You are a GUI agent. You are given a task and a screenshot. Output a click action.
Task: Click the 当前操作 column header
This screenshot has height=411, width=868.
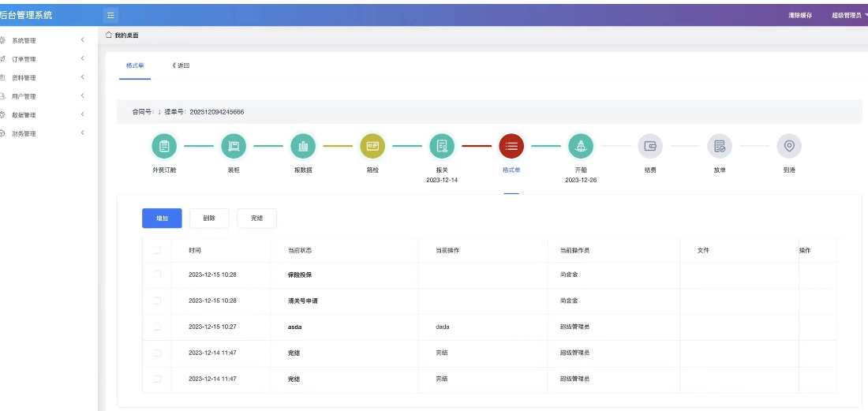447,251
